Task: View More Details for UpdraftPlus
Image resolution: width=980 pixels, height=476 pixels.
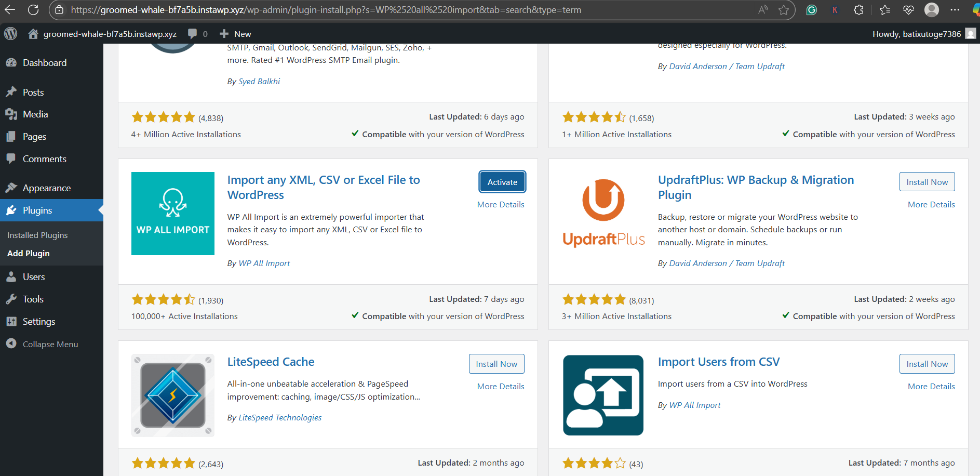Action: 931,205
